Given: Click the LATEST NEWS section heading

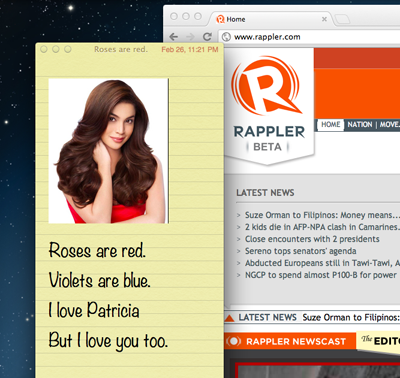Looking at the screenshot, I should tap(265, 193).
